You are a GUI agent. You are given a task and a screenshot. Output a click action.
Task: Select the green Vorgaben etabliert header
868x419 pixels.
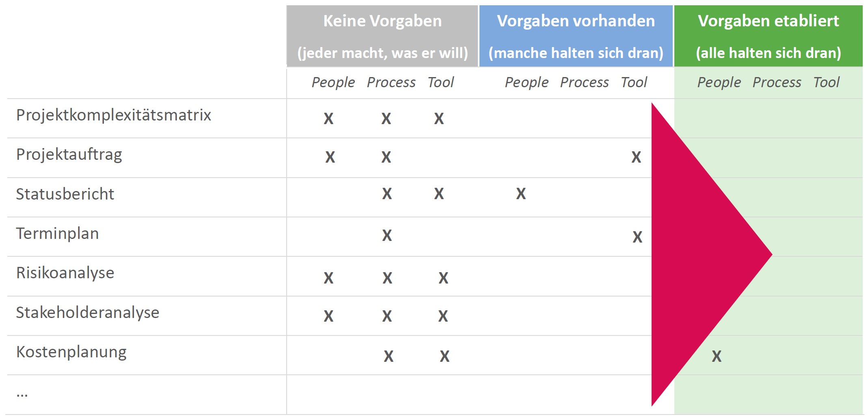[768, 37]
